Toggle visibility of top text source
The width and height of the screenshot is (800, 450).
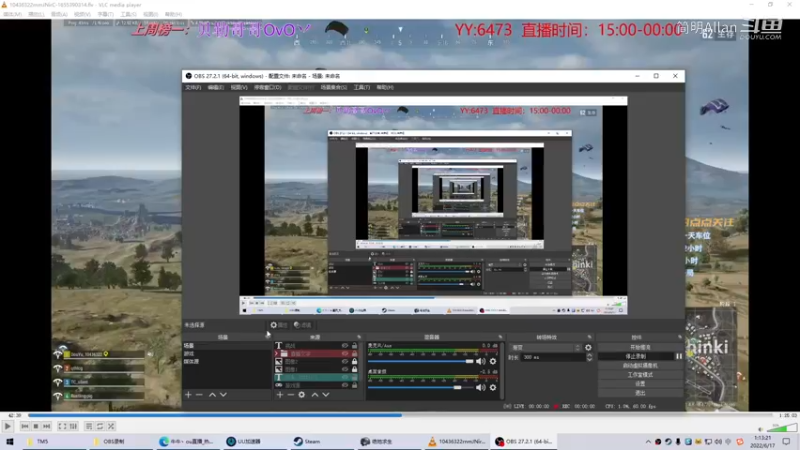point(345,346)
